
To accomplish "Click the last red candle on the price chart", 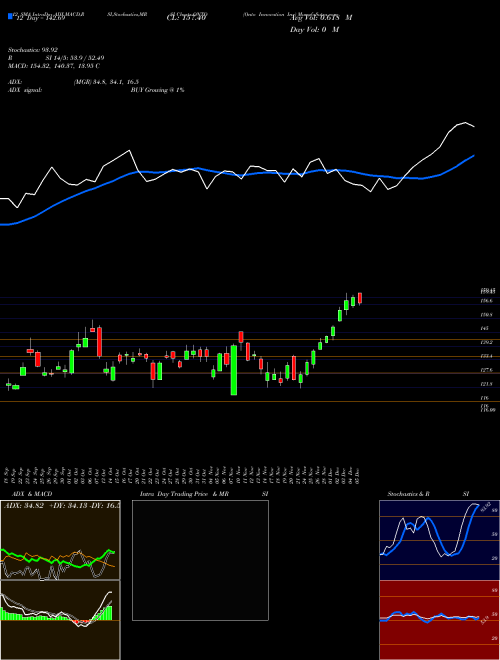I will point(360,298).
